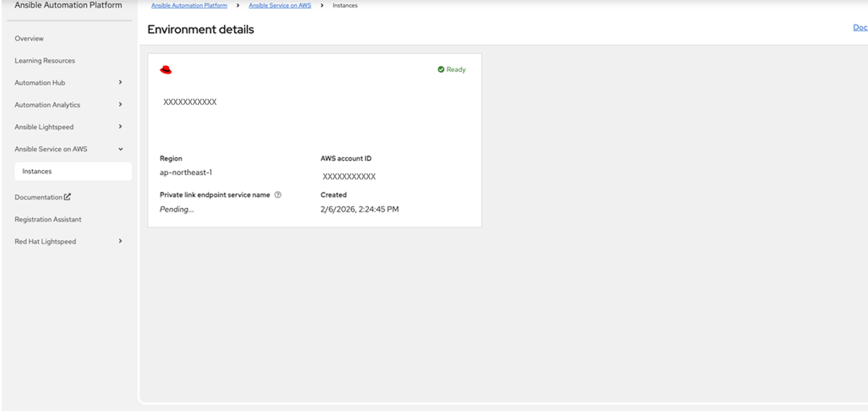Click the Ansible Service on AWS breadcrumb link
The image size is (868, 411).
[x=280, y=6]
